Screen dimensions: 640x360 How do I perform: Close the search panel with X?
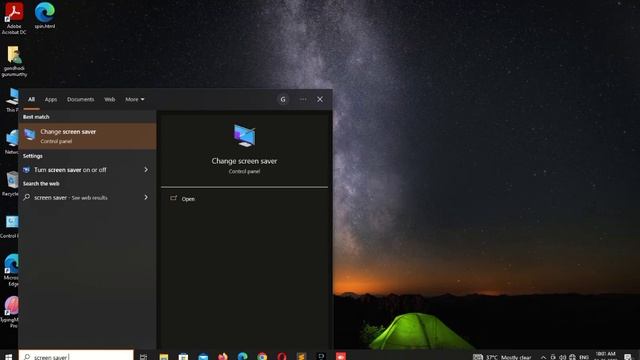coord(320,99)
